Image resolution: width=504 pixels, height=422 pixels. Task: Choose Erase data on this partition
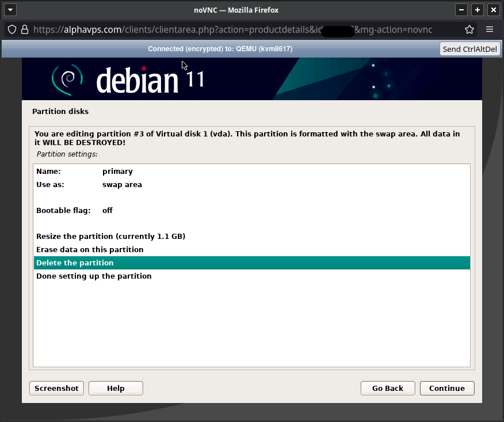pos(251,250)
